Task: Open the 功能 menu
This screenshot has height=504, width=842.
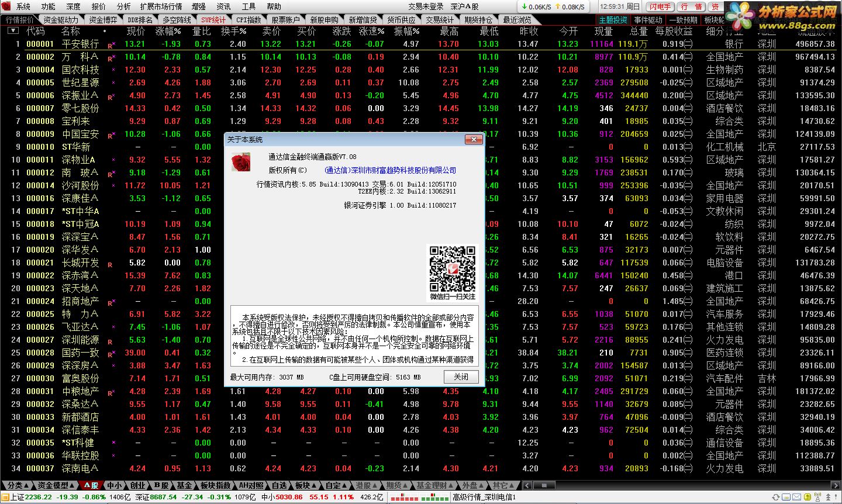Action: tap(48, 6)
